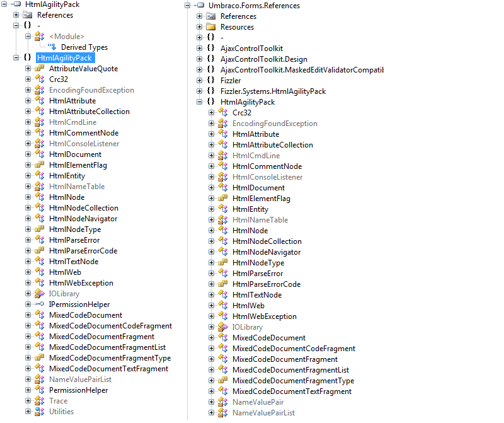The width and height of the screenshot is (504, 423).
Task: Select 'HtmlWebException' in the HtmlAgilityPack assembly tree
Action: tap(81, 283)
